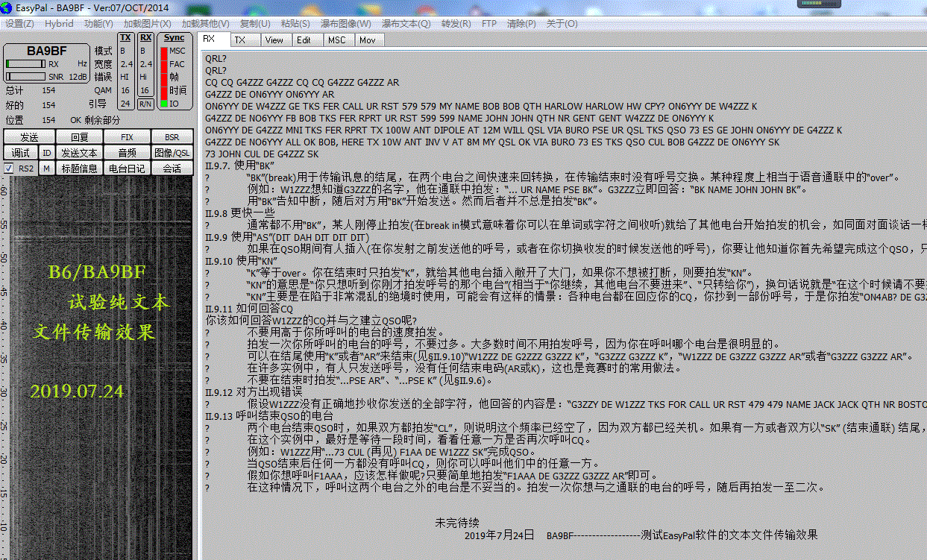Click the II.9.12 对方出现错误 heading

(254, 391)
